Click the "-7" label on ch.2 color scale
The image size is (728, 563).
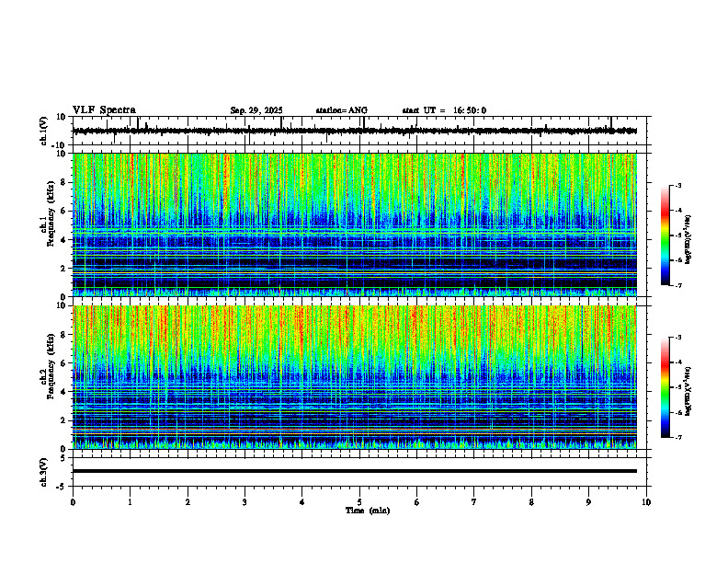[x=678, y=437]
